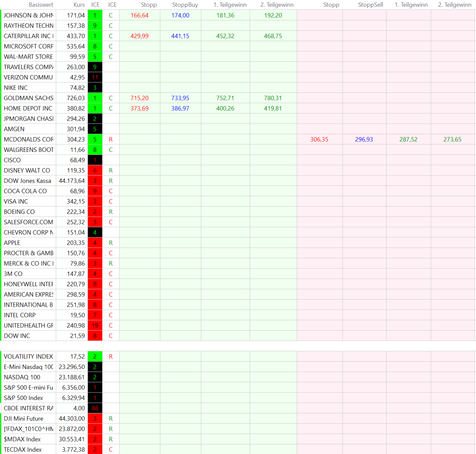The image size is (476, 454).
Task: Click Microsoft Corp price 535,64
Action: 76,46
